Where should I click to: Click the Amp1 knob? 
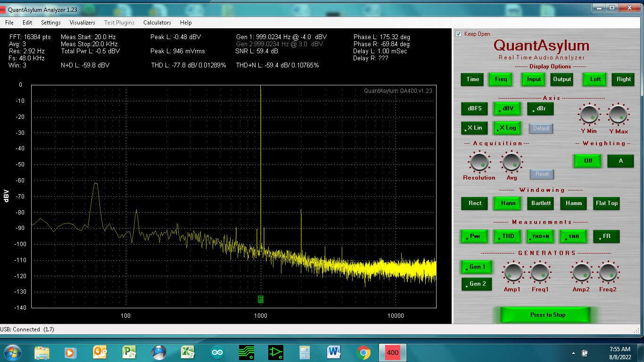[x=513, y=272]
